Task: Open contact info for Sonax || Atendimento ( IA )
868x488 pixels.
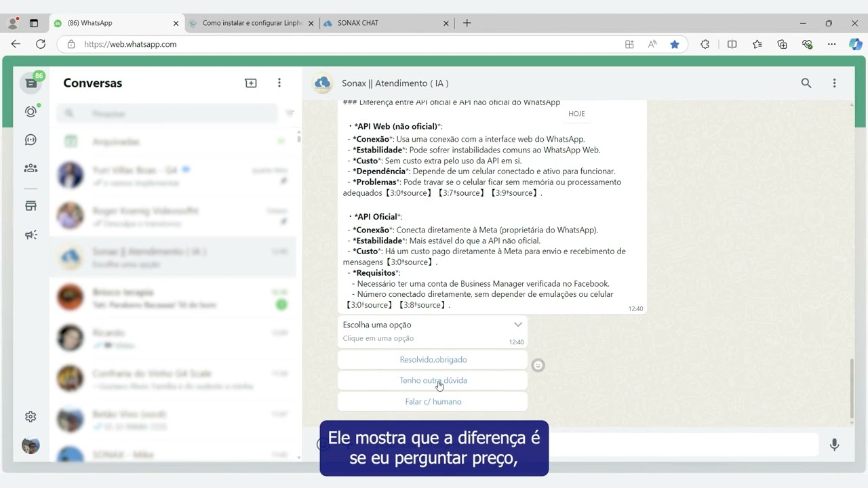Action: [395, 83]
